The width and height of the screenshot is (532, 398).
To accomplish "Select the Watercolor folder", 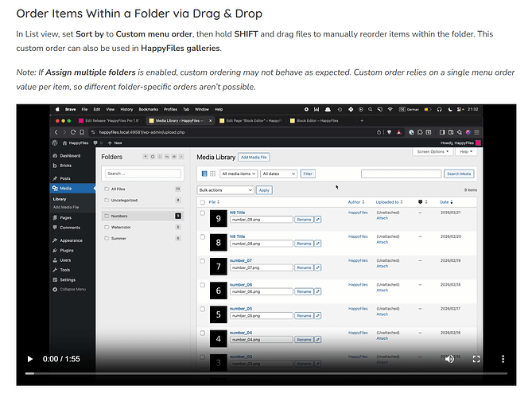I will tap(142, 227).
